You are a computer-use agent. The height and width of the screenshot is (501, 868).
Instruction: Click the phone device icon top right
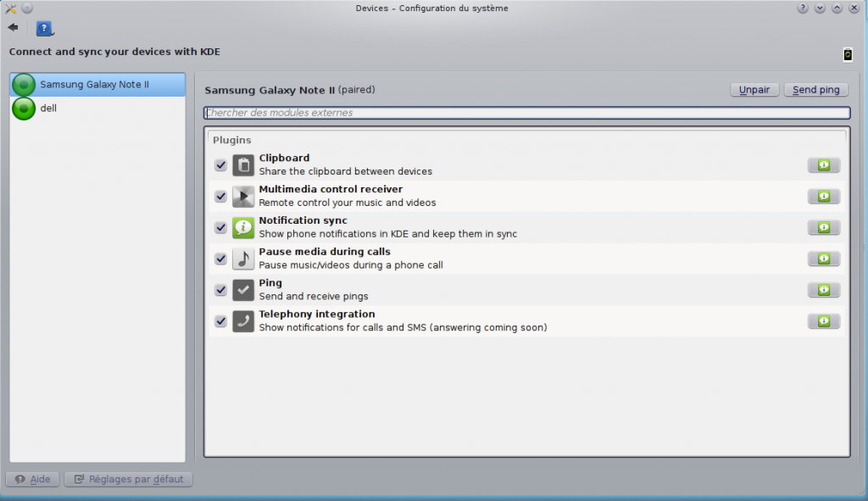tap(848, 55)
